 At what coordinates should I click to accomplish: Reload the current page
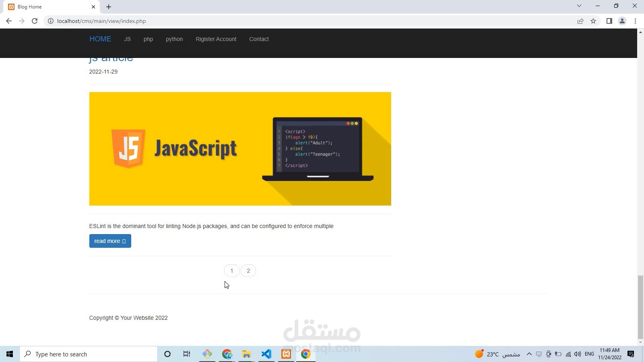35,21
